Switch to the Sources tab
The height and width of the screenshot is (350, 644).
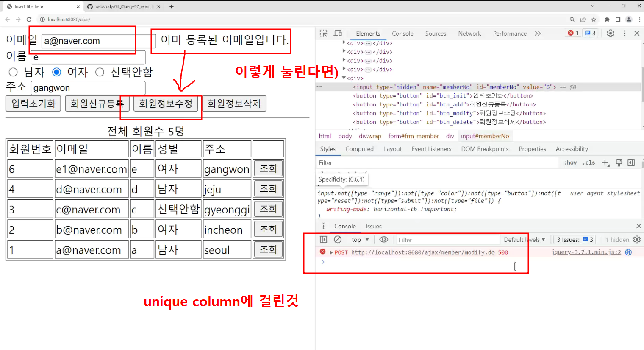click(x=436, y=33)
